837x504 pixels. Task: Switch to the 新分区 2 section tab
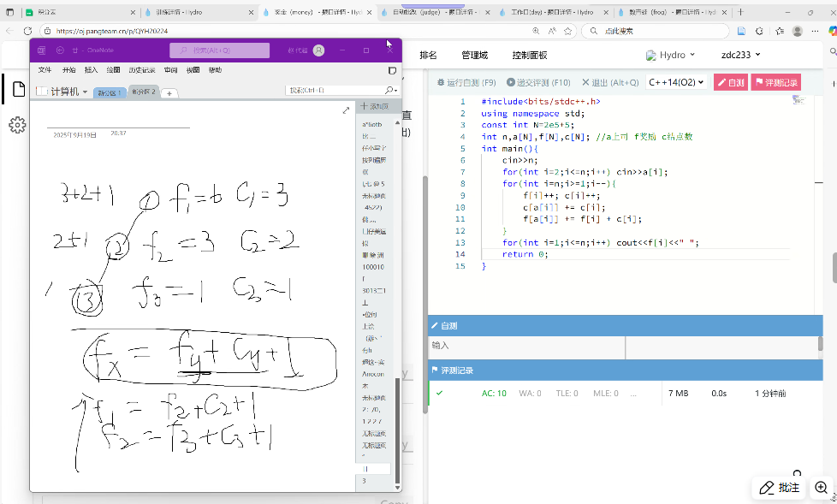[x=143, y=92]
